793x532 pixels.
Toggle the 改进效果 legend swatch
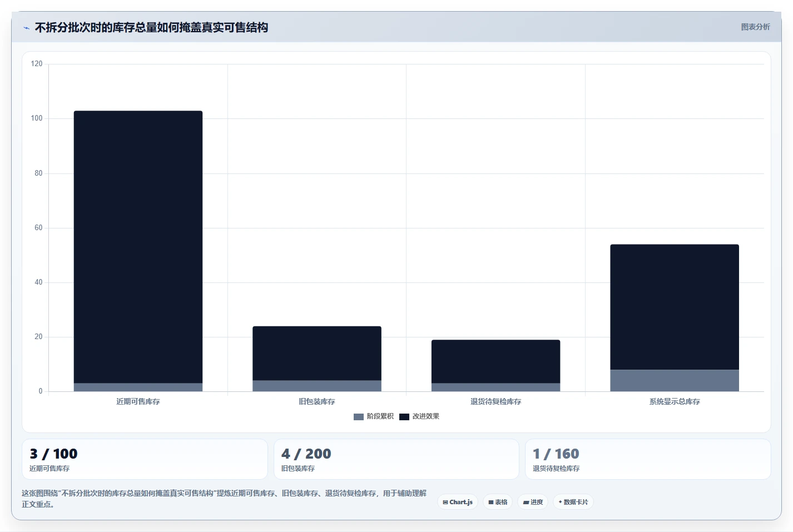point(404,416)
